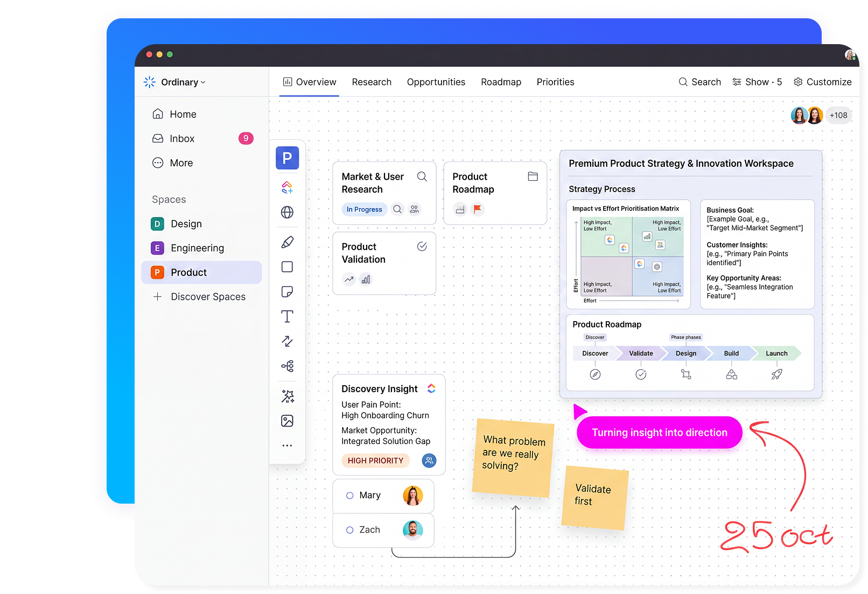Select the 'Validate first' sticky note
Screen dimensions: 868x594
tap(594, 498)
